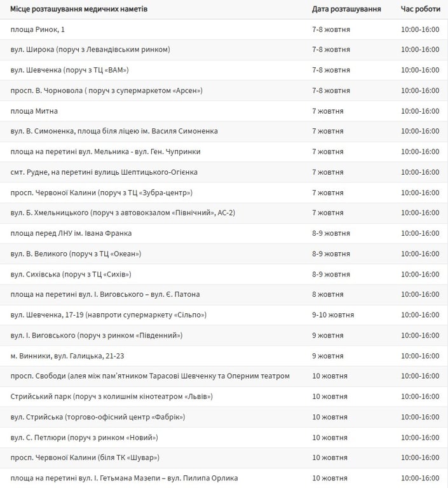Click the ринком «Новий» location on вул. Петлюри
448x488 pixels.
pyautogui.click(x=84, y=437)
